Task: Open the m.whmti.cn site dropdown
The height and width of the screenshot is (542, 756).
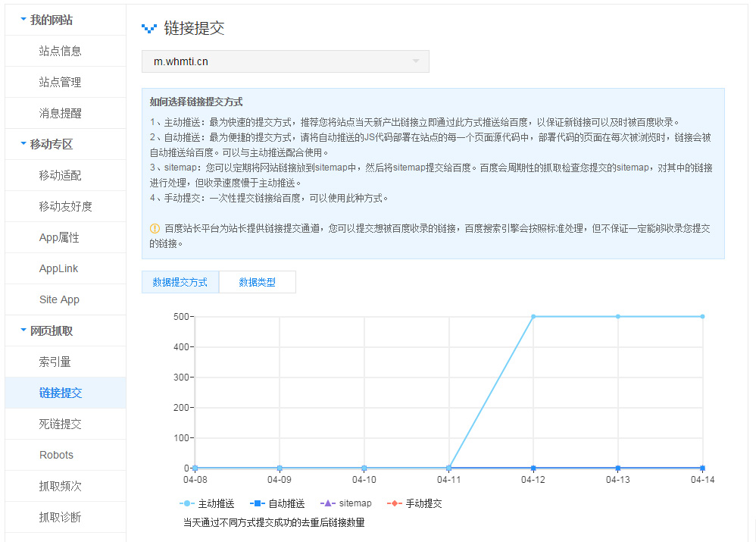Action: point(285,61)
